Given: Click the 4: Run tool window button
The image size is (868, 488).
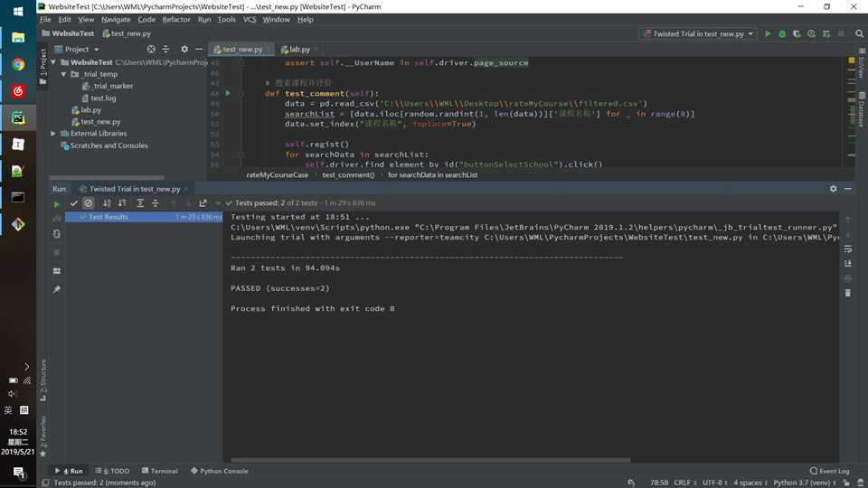Looking at the screenshot, I should (x=70, y=471).
